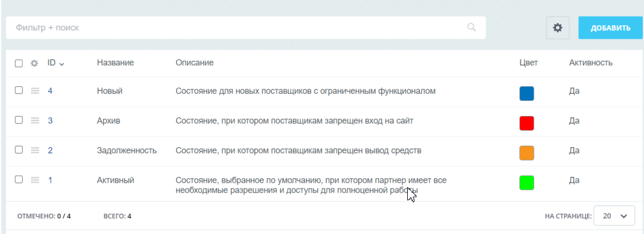This screenshot has width=644, height=234.
Task: Select the name cell Новый
Action: pyautogui.click(x=110, y=91)
